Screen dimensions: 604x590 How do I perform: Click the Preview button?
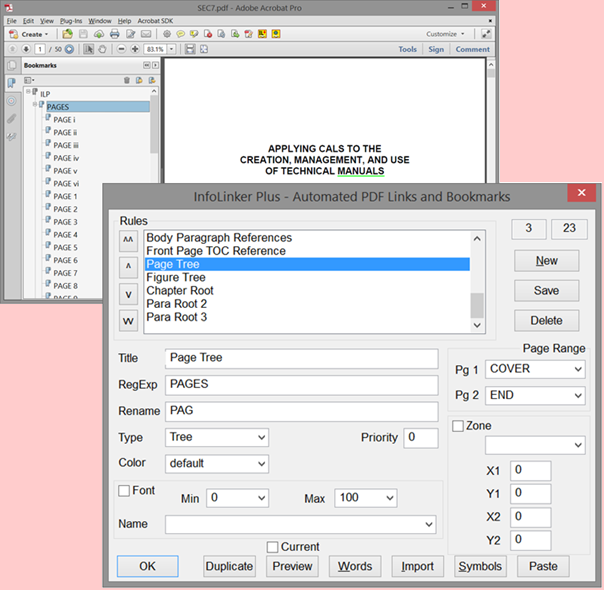pyautogui.click(x=292, y=566)
